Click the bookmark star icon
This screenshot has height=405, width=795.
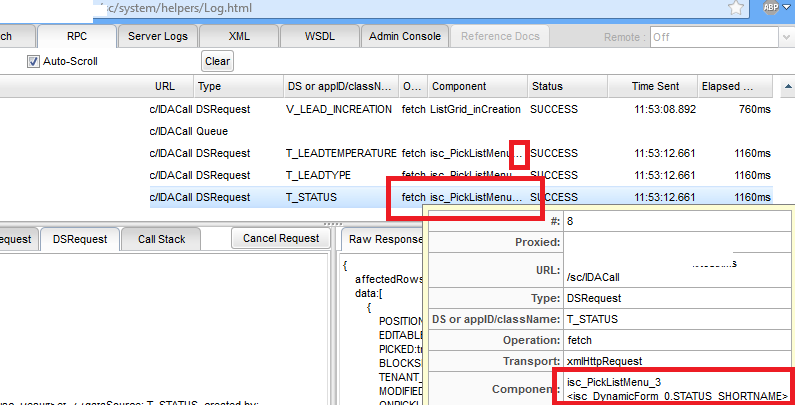coord(736,8)
